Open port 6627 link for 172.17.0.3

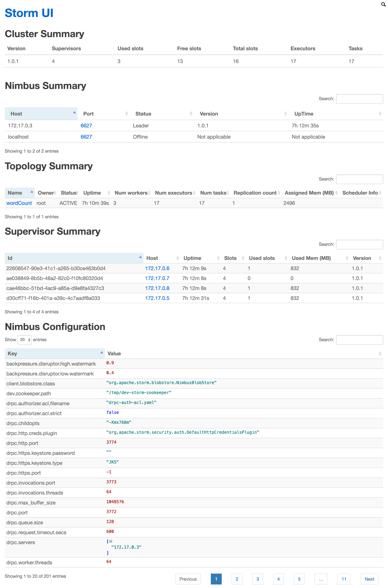[86, 126]
